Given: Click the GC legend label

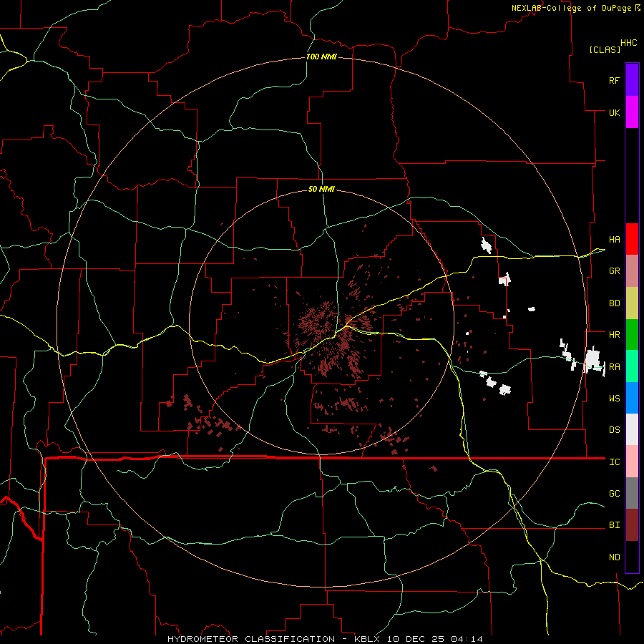Looking at the screenshot, I should [x=614, y=494].
